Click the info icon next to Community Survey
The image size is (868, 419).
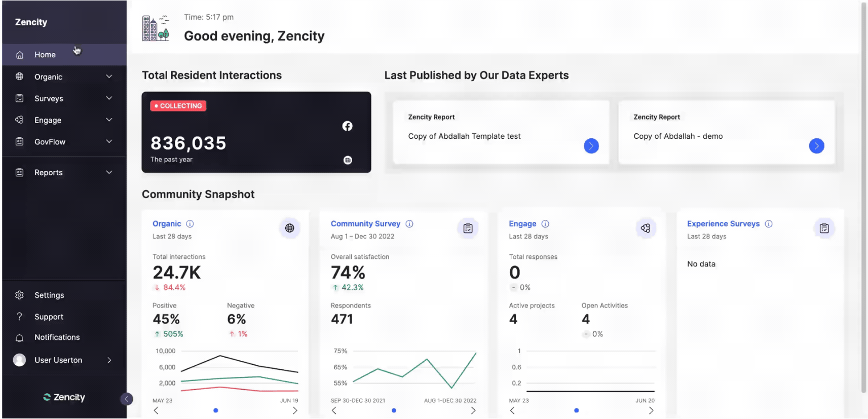pos(409,223)
